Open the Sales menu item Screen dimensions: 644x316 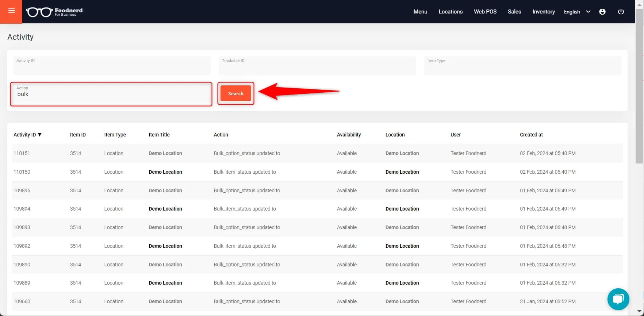514,12
